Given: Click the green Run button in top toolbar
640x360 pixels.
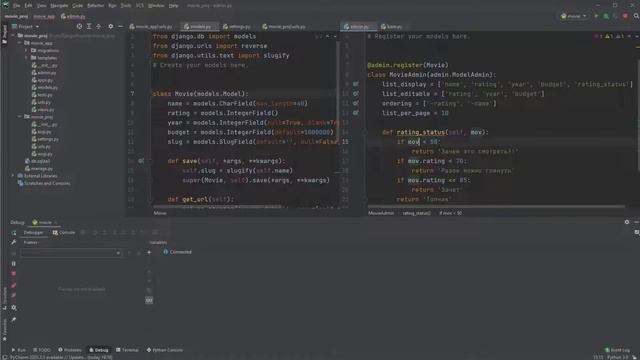Looking at the screenshot, I should tap(596, 16).
